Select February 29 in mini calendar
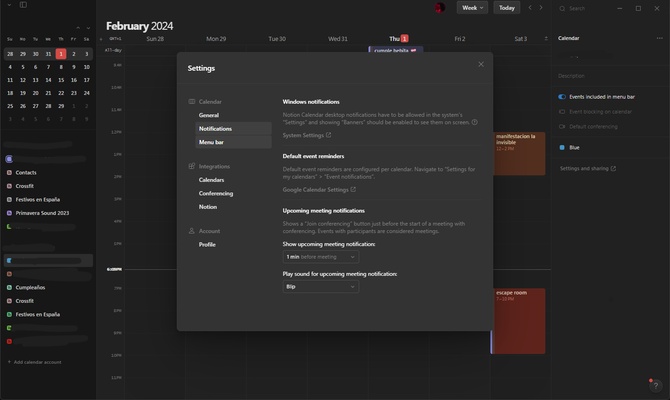Screen dimensions: 670x400 (61, 106)
